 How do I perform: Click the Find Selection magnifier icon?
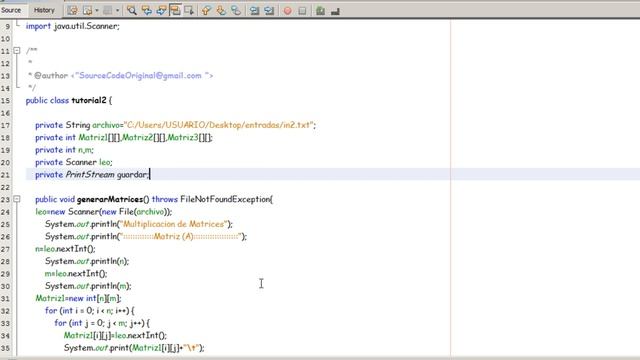point(131,11)
